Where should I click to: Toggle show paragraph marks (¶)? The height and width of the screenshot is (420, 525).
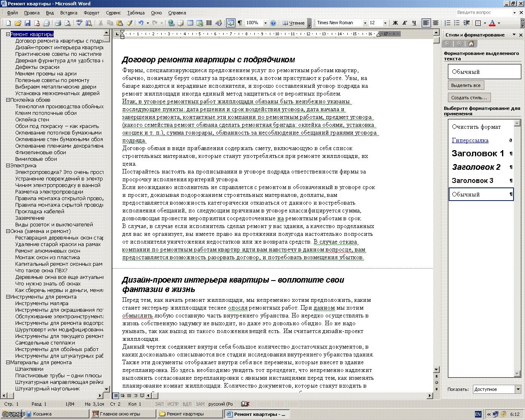(x=240, y=23)
